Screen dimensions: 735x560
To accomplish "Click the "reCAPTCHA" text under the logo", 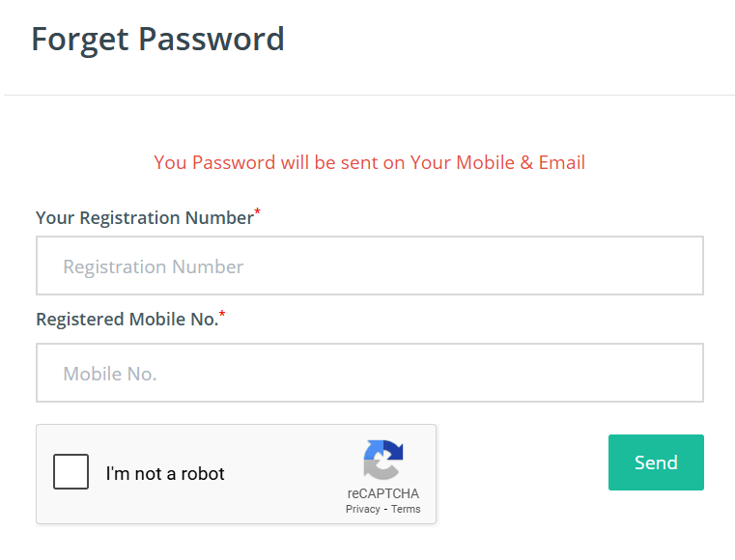I will [x=383, y=493].
